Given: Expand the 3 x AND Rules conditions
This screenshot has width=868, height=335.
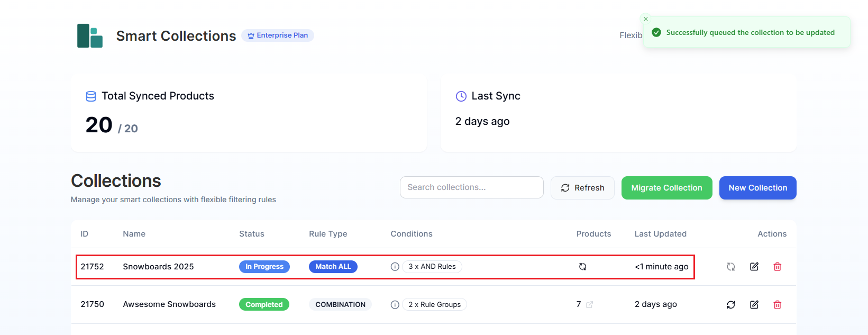Looking at the screenshot, I should pos(432,267).
